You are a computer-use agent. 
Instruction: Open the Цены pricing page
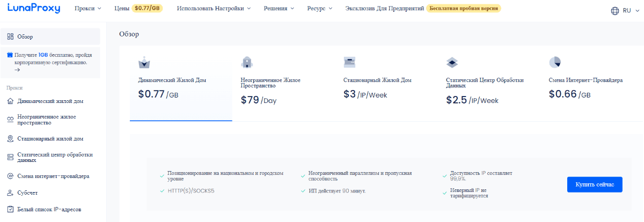(x=122, y=9)
